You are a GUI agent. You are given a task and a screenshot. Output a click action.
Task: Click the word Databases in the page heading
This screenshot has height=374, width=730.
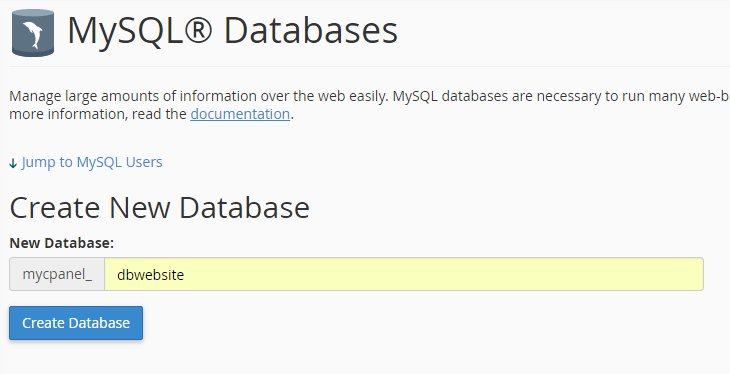tap(311, 31)
